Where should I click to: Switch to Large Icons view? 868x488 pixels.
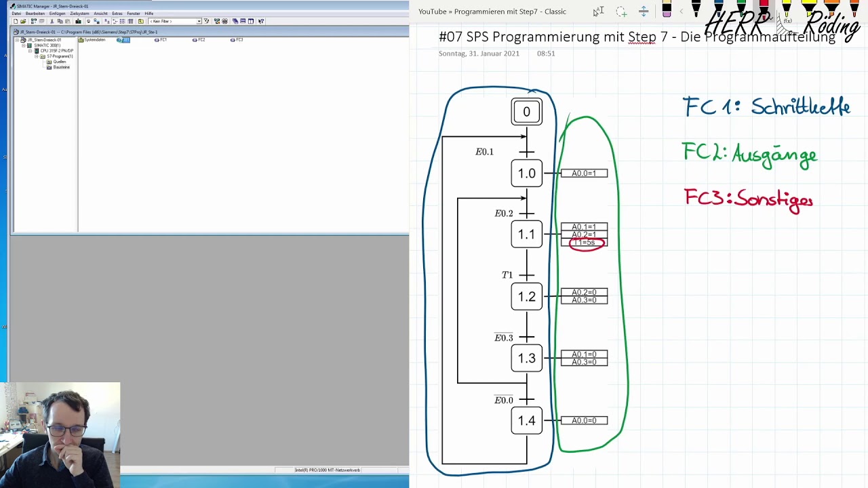pyautogui.click(x=107, y=21)
